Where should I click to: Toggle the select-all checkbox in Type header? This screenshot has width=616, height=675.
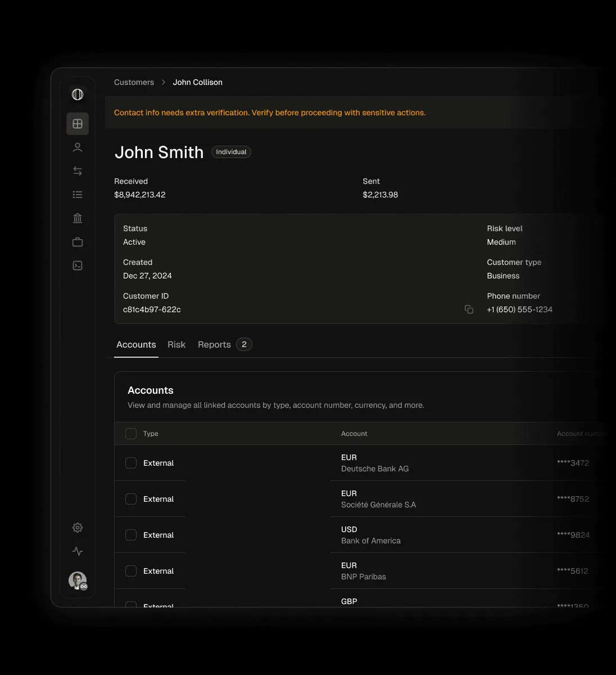click(x=131, y=434)
